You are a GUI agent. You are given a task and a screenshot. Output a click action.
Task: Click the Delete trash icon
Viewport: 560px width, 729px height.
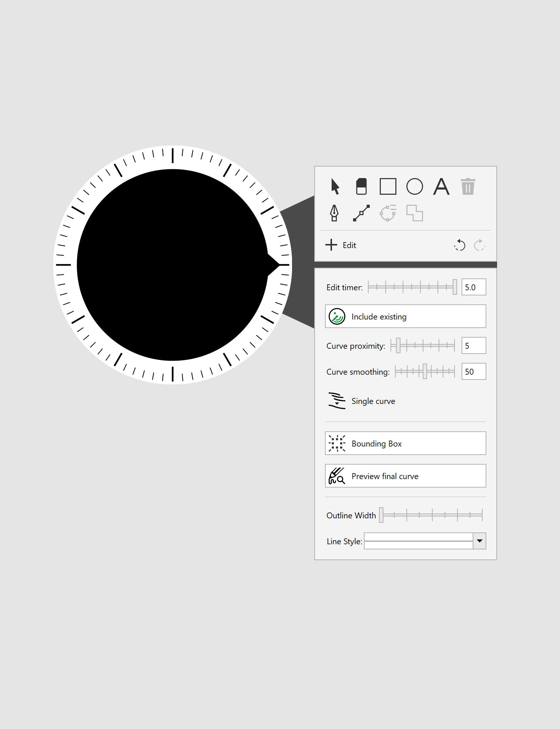[x=468, y=186]
